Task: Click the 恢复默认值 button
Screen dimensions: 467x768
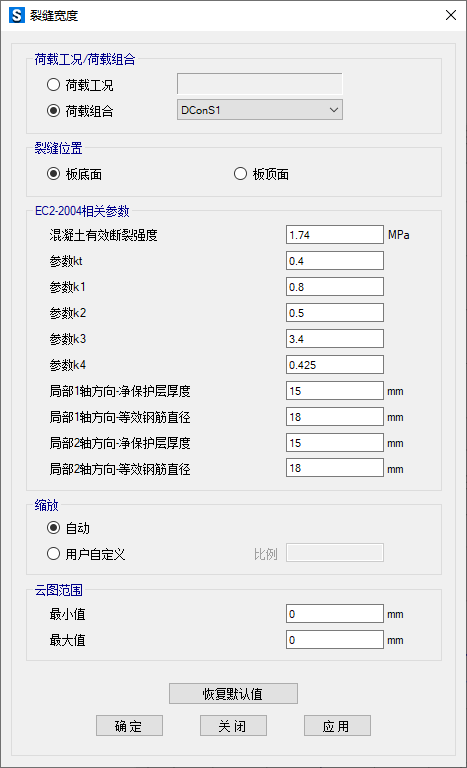Action: click(233, 694)
